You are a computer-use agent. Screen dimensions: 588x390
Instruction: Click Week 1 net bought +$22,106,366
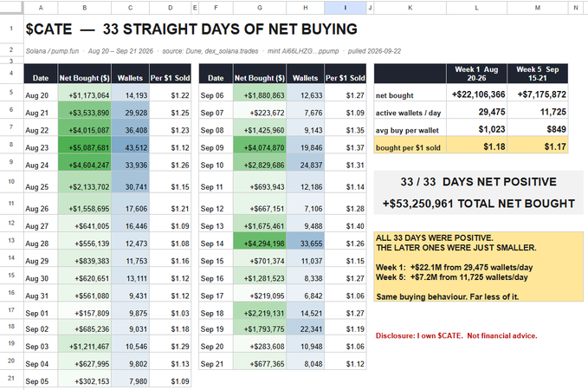pos(476,93)
